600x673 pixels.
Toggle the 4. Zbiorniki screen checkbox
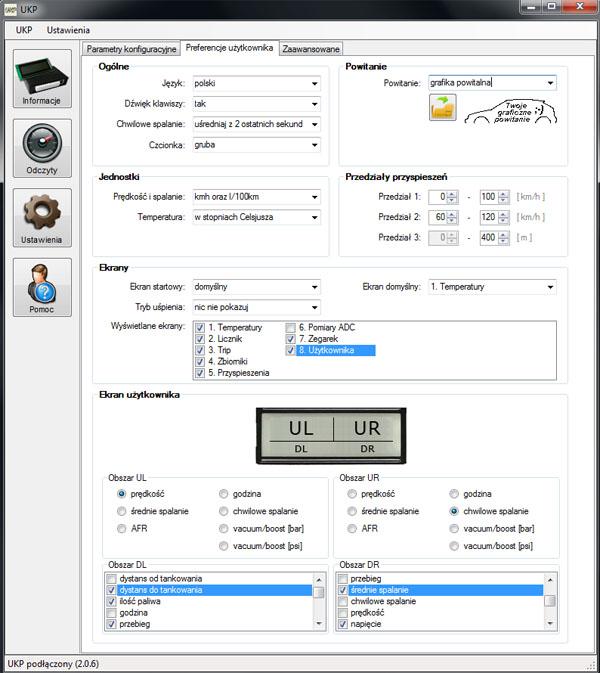(x=200, y=362)
